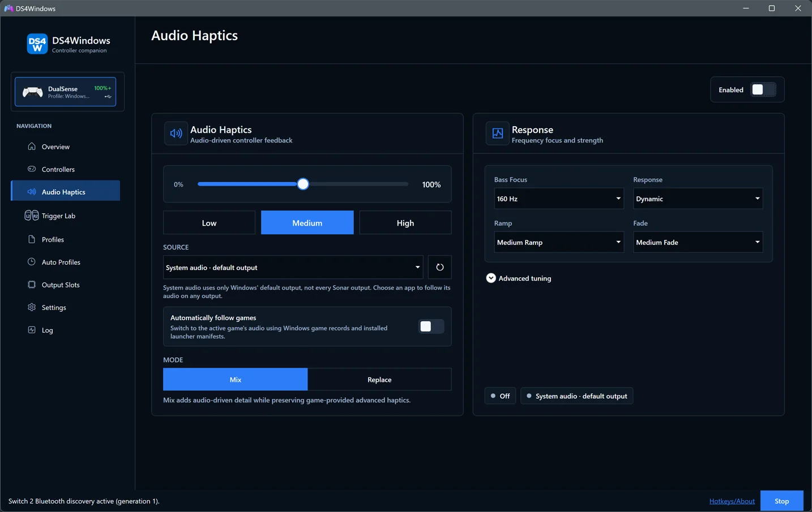Image resolution: width=812 pixels, height=512 pixels.
Task: Click the refresh audio source icon
Action: [440, 267]
